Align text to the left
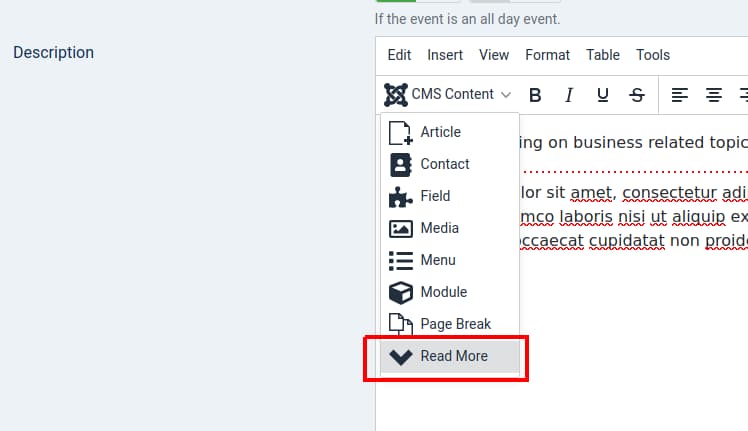Viewport: 748px width, 431px height. (x=680, y=95)
